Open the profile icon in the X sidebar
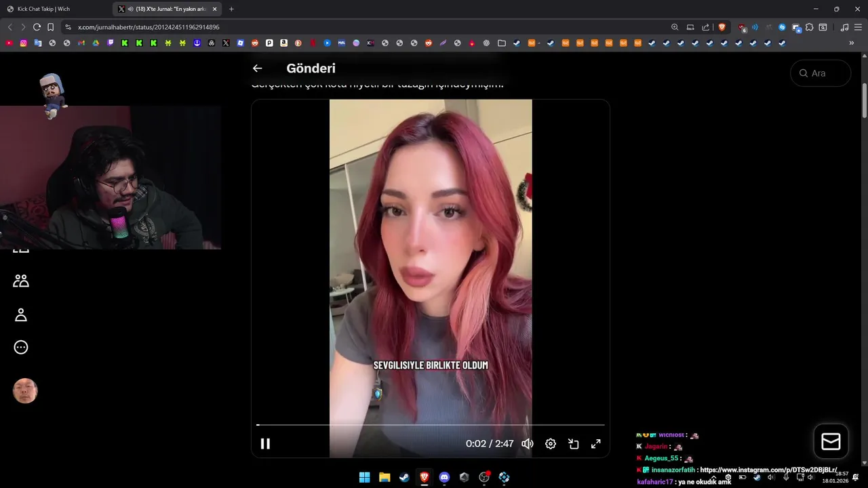The image size is (868, 488). (21, 315)
